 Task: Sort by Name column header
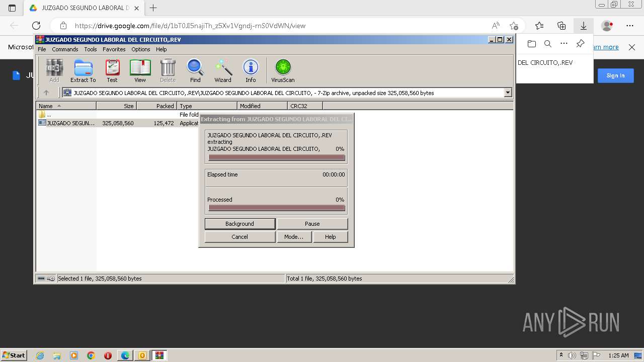coord(66,106)
